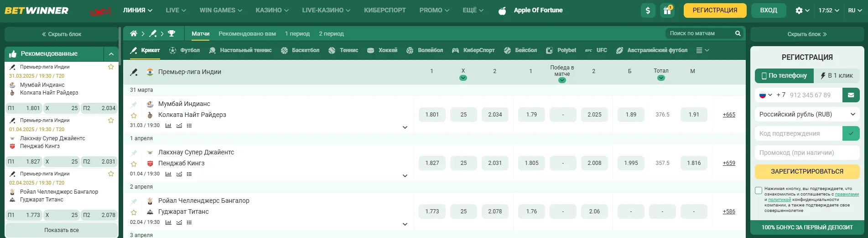Expand the Мумбай Индианс match markets chevron
The height and width of the screenshot is (238, 868).
[405, 127]
